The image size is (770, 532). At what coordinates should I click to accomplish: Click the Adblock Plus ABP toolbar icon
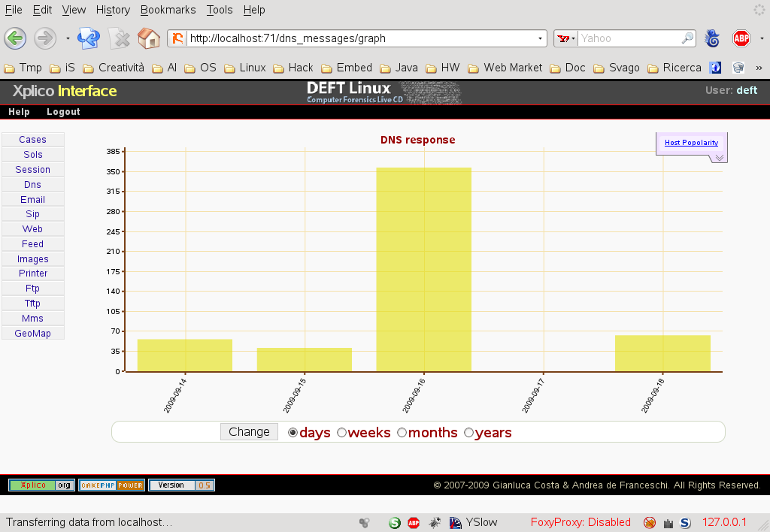coord(741,38)
